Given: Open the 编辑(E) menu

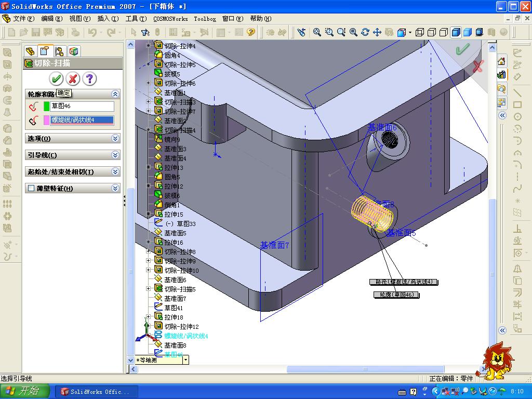Looking at the screenshot, I should (52, 19).
